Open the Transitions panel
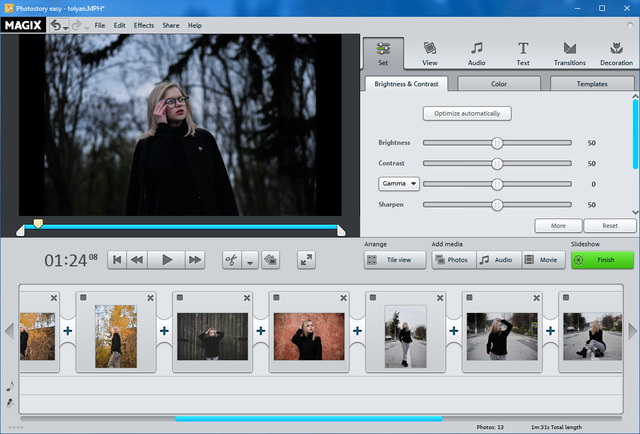 570,53
